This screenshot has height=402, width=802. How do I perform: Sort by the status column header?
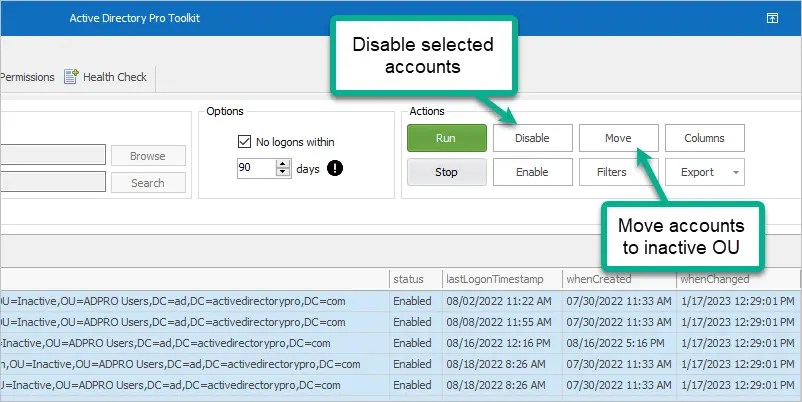[415, 279]
